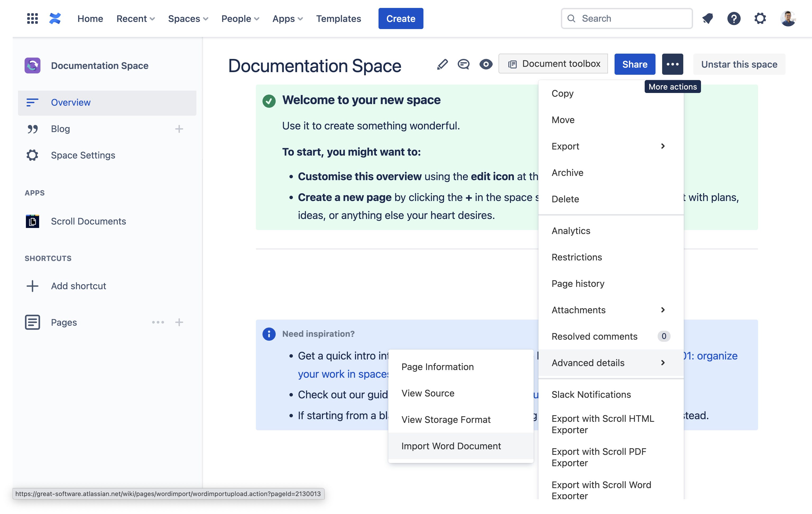The height and width of the screenshot is (514, 812).
Task: Open the Spaces dropdown in navigation
Action: (x=188, y=18)
